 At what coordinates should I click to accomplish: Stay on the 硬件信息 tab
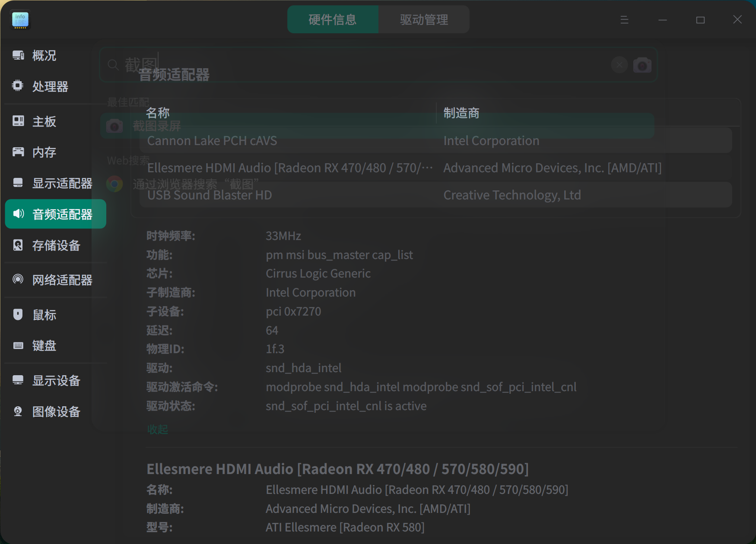click(x=333, y=19)
